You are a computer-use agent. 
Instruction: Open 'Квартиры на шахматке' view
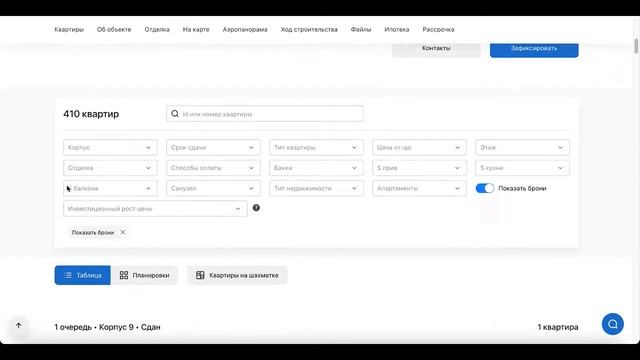click(x=237, y=275)
